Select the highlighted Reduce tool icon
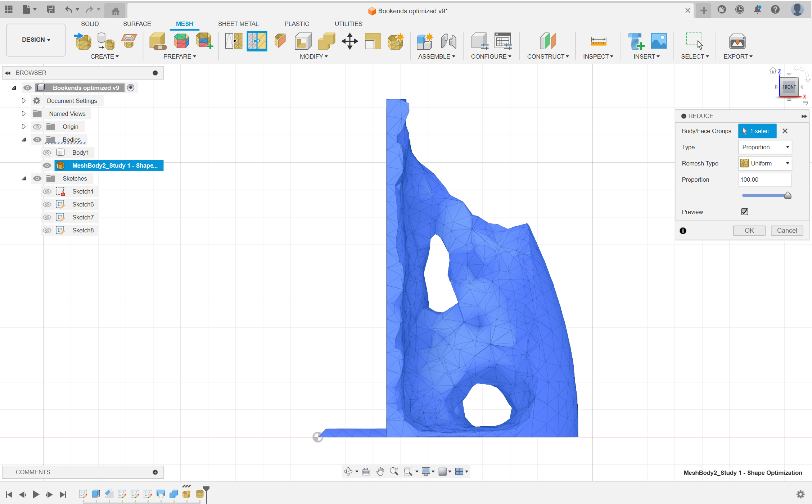The image size is (812, 504). [x=257, y=41]
